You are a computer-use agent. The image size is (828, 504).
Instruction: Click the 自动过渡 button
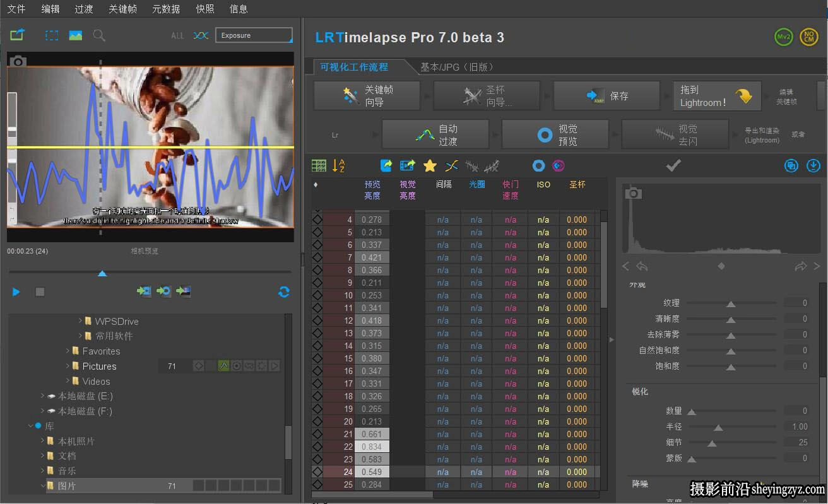tap(435, 134)
